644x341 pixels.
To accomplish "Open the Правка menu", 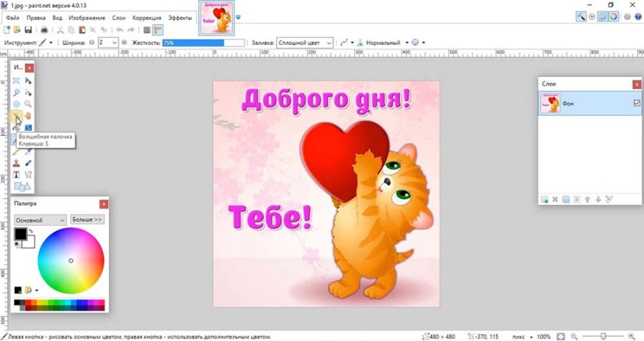I will point(36,18).
